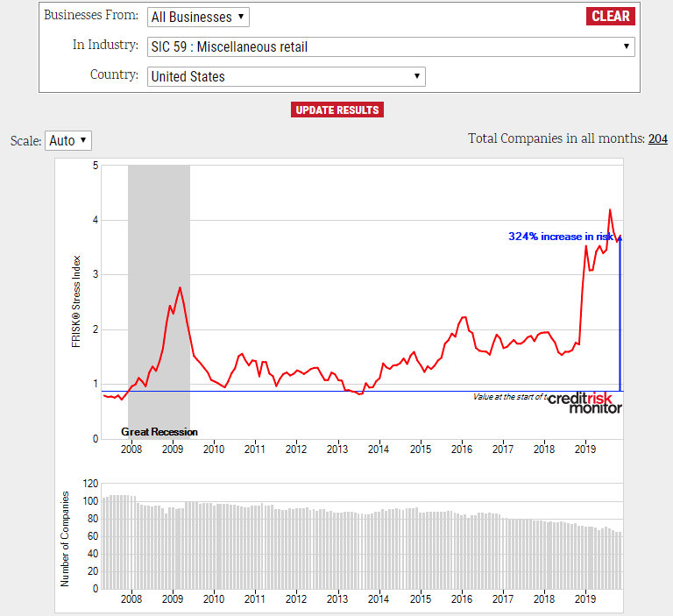This screenshot has height=616, width=673.
Task: Open the Country dropdown
Action: coord(287,76)
